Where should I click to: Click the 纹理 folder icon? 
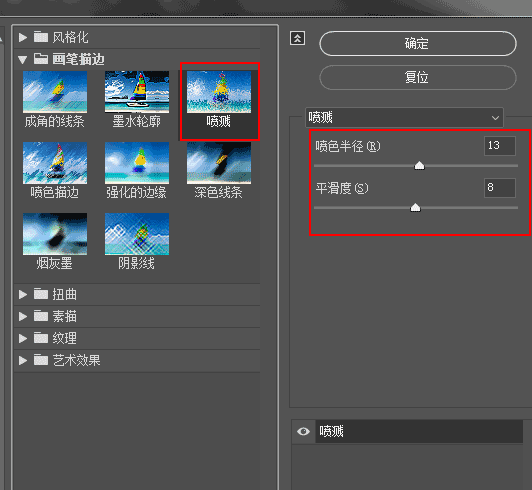pos(41,338)
